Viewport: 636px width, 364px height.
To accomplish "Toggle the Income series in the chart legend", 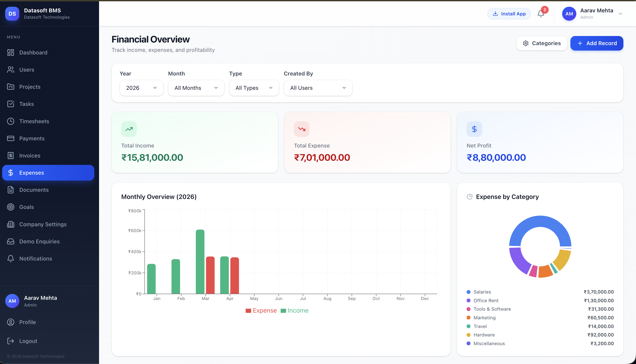I will [295, 310].
